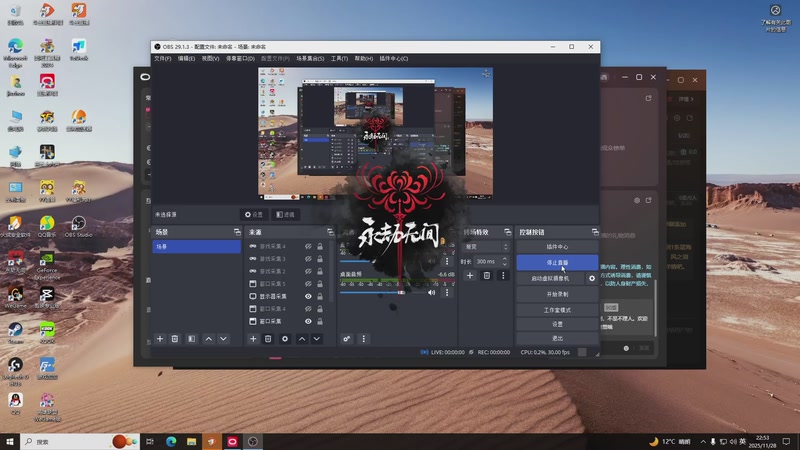Viewport: 800px width, 450px height.
Task: Open the 帮助(H) menu
Action: (364, 59)
